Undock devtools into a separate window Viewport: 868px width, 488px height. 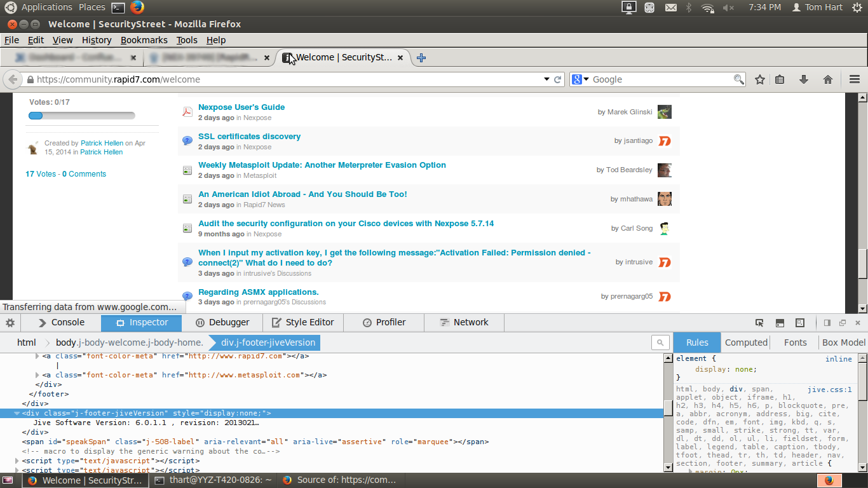(x=843, y=323)
